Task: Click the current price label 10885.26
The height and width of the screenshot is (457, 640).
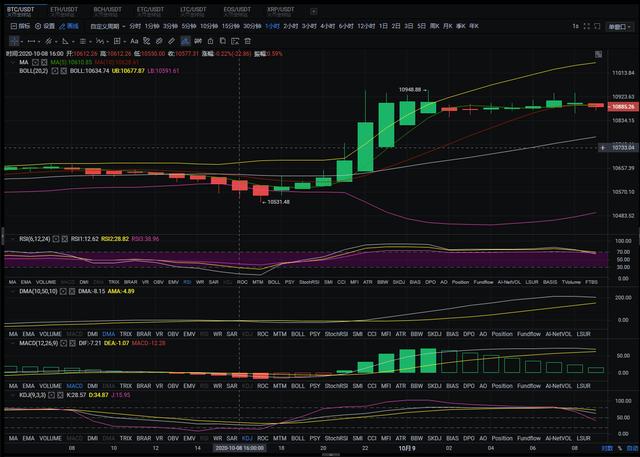Action: pos(623,107)
